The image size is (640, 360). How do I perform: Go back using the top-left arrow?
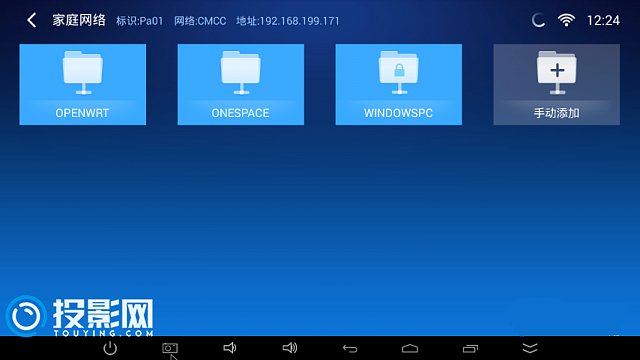tap(31, 20)
